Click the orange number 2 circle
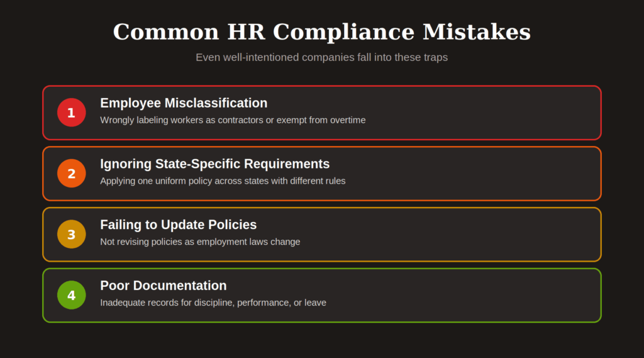The image size is (644, 358). (72, 173)
